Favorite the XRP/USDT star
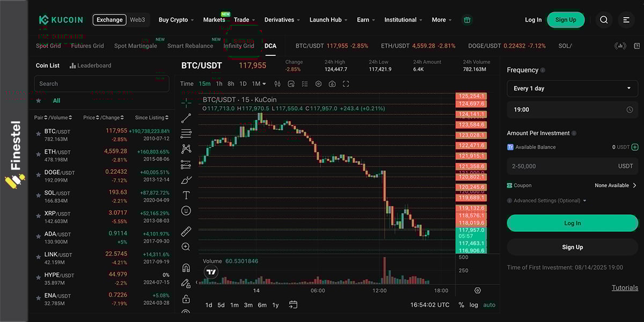This screenshot has width=644, height=322. [38, 216]
